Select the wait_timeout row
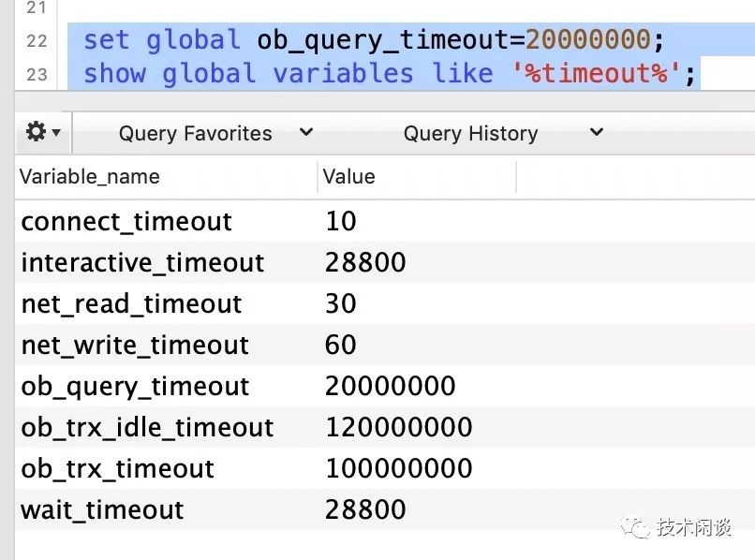755x560 pixels. [102, 510]
